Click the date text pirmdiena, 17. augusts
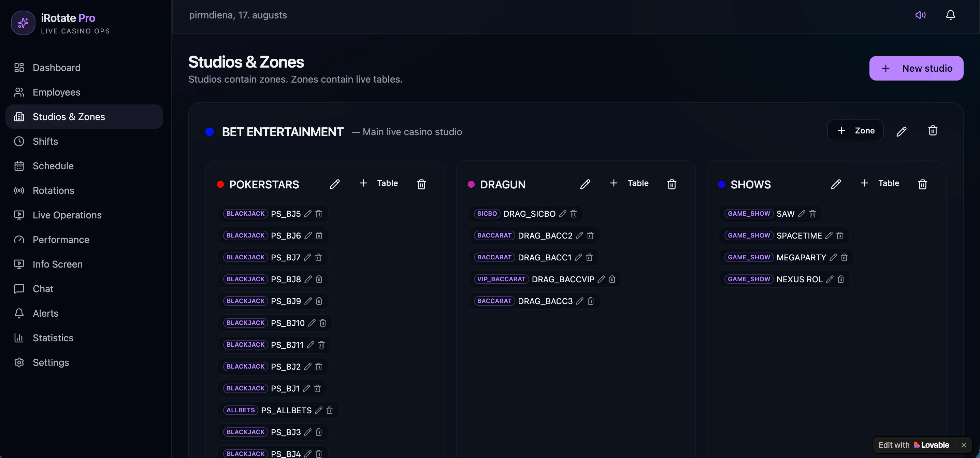 (238, 15)
